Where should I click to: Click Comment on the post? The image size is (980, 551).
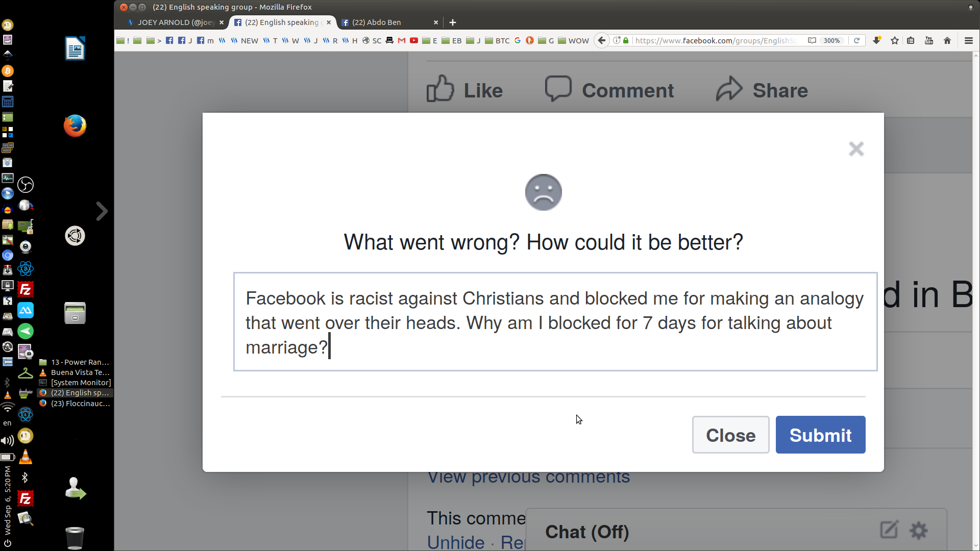609,90
